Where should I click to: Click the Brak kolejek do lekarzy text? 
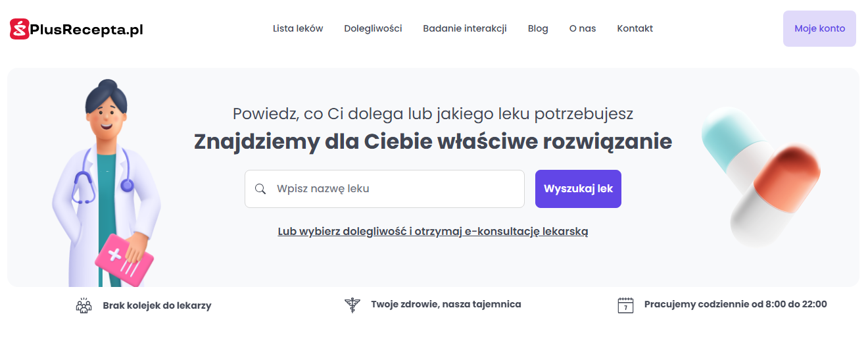click(x=157, y=305)
